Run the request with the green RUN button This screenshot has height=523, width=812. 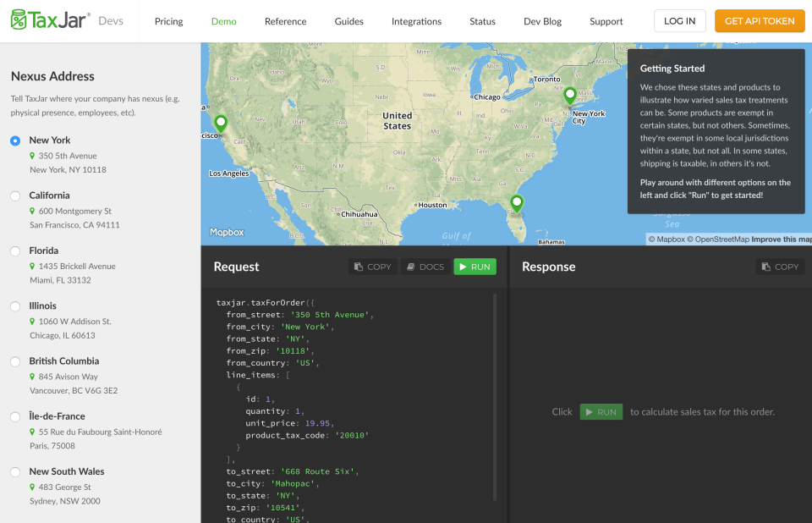point(475,267)
